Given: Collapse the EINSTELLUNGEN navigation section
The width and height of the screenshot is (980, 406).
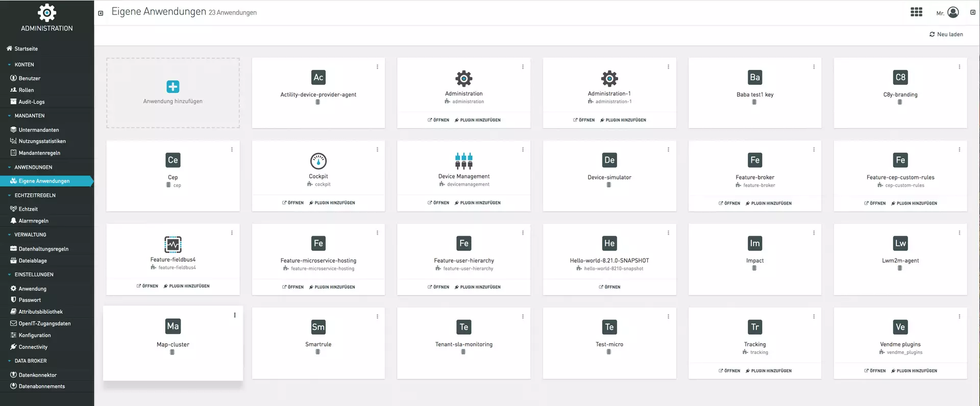Looking at the screenshot, I should (34, 274).
